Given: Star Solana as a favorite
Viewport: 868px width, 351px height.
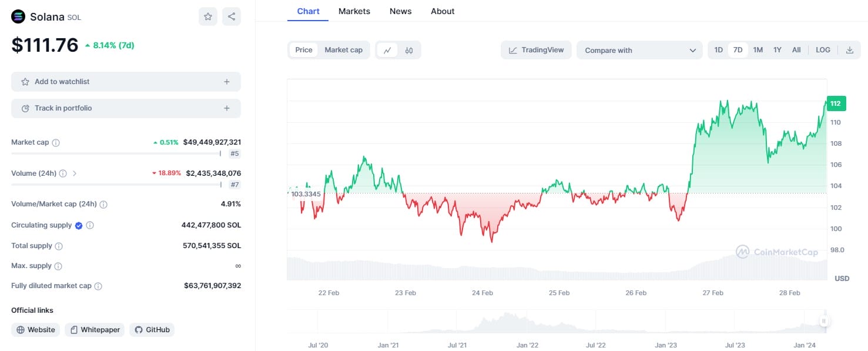Looking at the screenshot, I should point(207,16).
